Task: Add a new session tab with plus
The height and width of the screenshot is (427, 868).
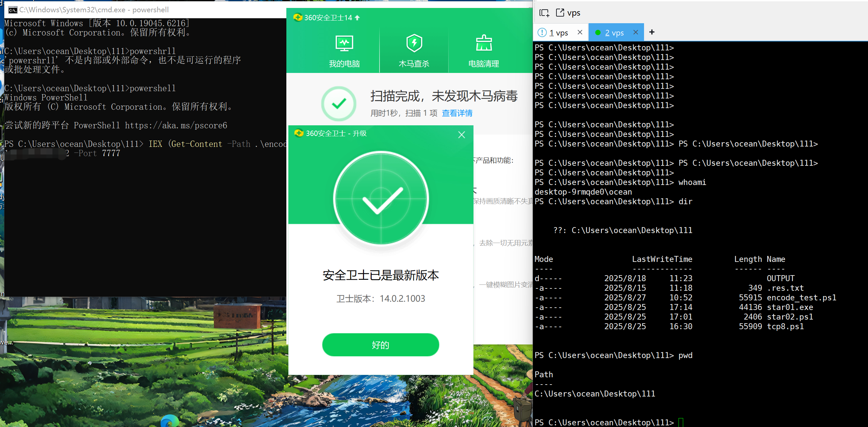Action: (x=652, y=32)
